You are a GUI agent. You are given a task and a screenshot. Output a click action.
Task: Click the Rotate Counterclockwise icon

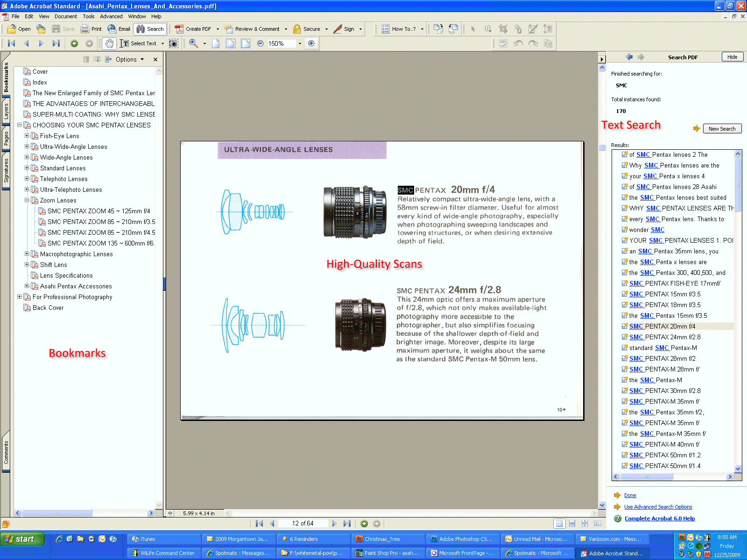(x=453, y=29)
